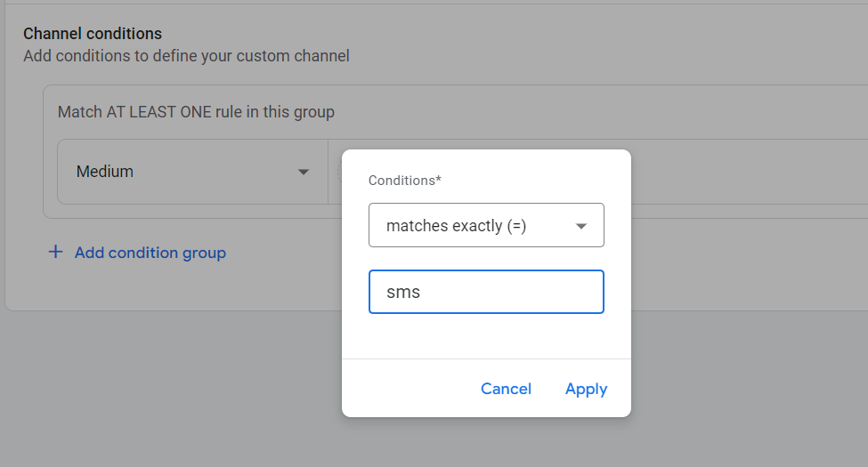Focus the sms value input field
Screen dimensions: 868x467
click(x=486, y=292)
